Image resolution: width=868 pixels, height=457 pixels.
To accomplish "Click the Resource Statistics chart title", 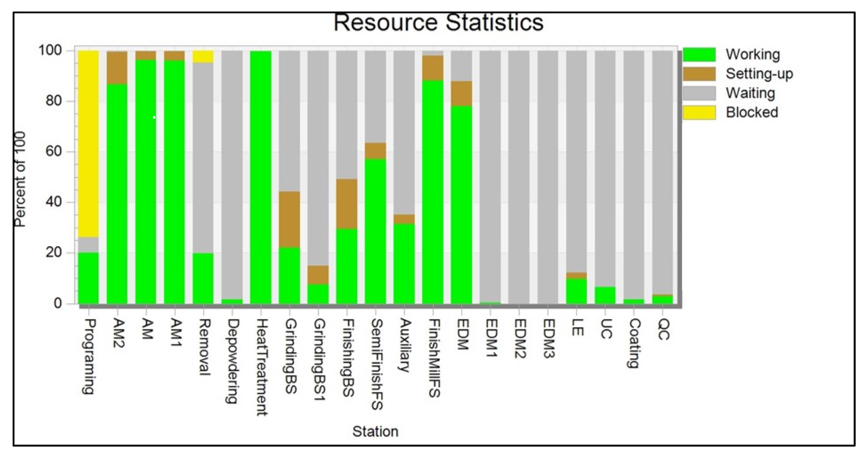I will [x=438, y=23].
